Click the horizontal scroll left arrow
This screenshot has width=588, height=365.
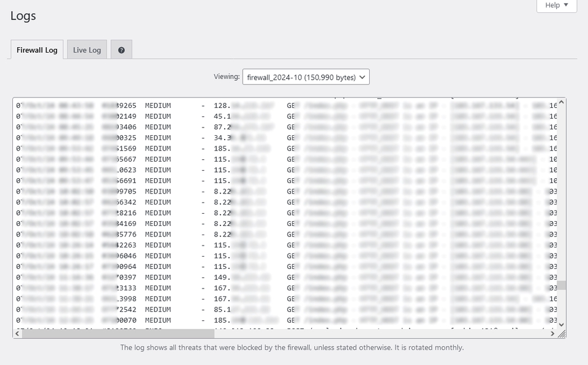pos(17,334)
